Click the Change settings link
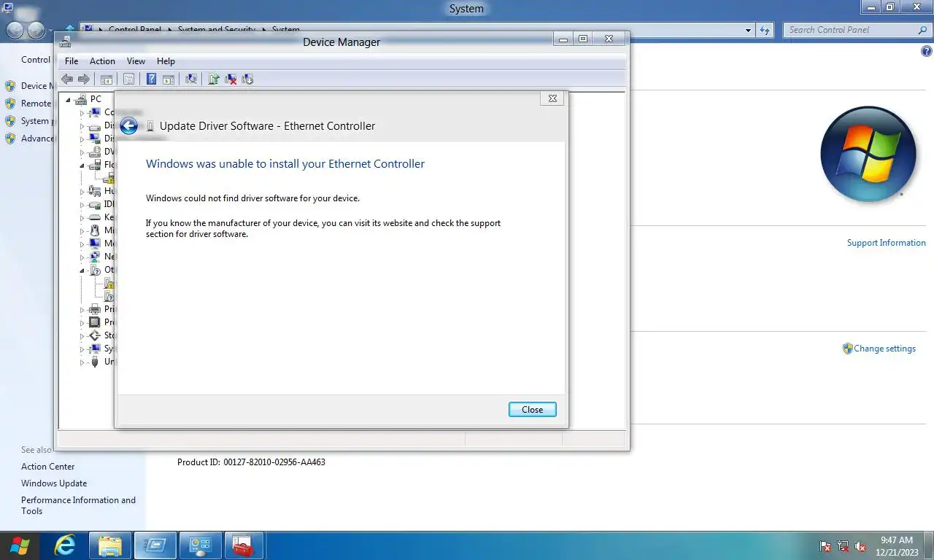This screenshot has height=560, width=934. pyautogui.click(x=884, y=349)
